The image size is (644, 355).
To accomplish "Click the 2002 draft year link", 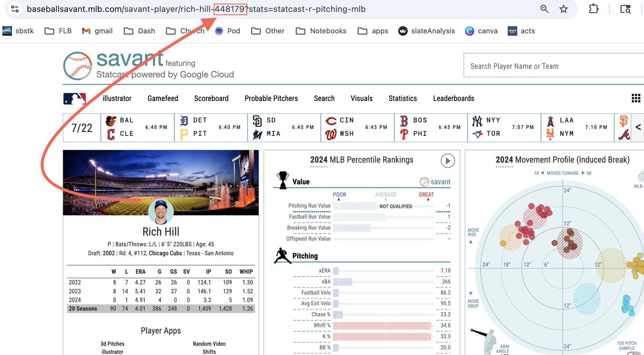I will [109, 253].
